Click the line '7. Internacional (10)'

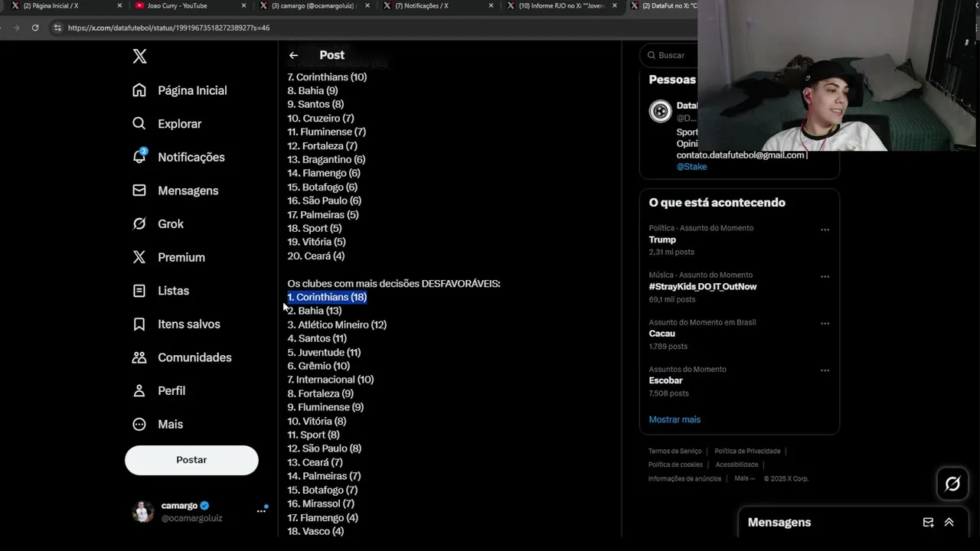(x=331, y=380)
